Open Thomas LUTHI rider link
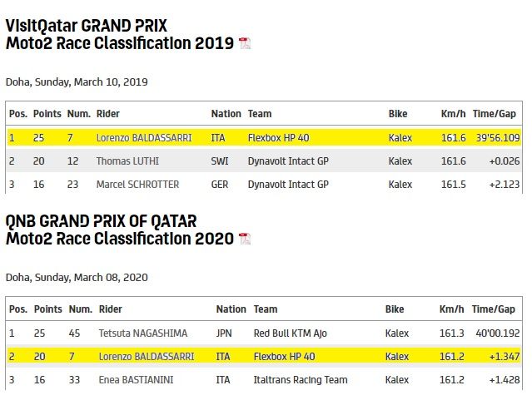The width and height of the screenshot is (532, 405). pos(127,161)
